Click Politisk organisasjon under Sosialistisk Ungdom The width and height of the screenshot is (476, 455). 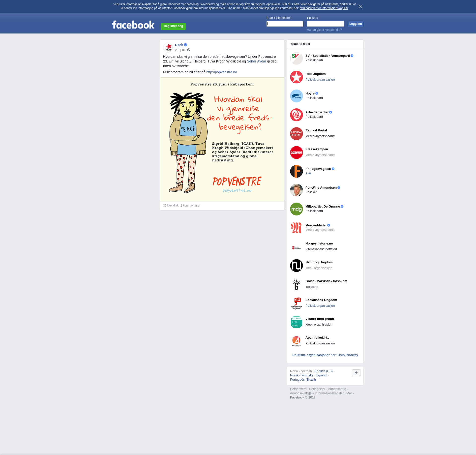point(320,306)
